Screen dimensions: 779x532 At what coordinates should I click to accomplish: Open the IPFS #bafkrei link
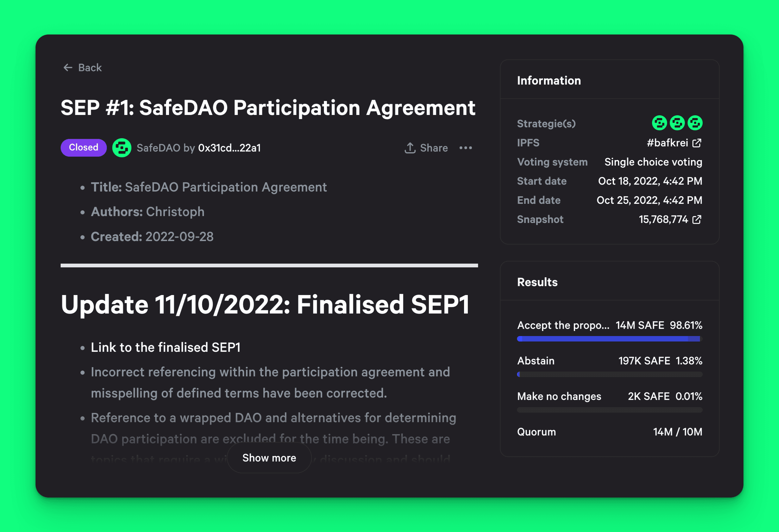tap(667, 143)
